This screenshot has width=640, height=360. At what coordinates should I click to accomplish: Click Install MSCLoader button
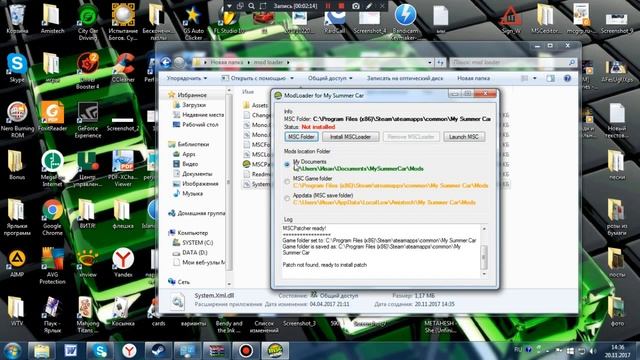click(x=350, y=137)
